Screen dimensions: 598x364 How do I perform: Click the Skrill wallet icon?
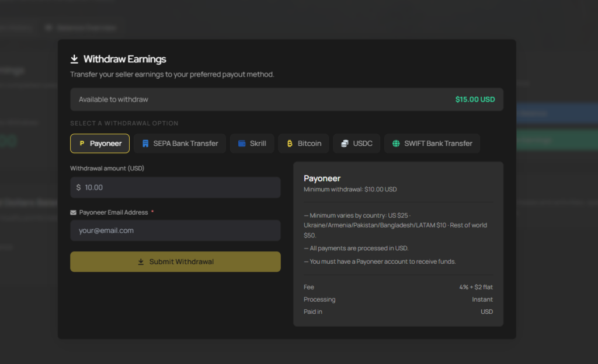[x=242, y=143]
